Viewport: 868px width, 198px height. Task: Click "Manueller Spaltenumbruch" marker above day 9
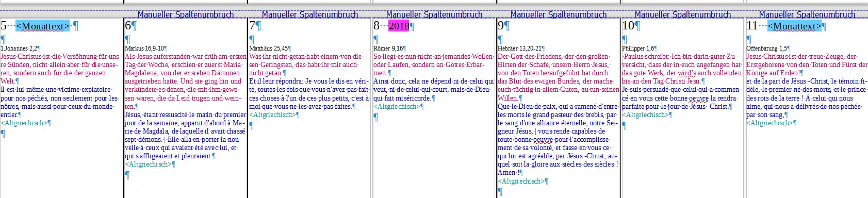tap(559, 14)
